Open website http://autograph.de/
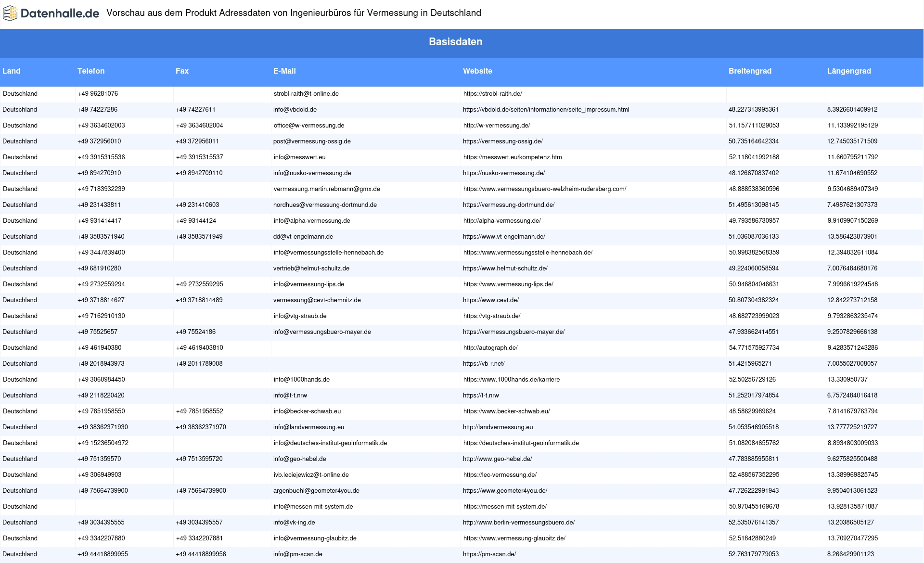 point(490,348)
